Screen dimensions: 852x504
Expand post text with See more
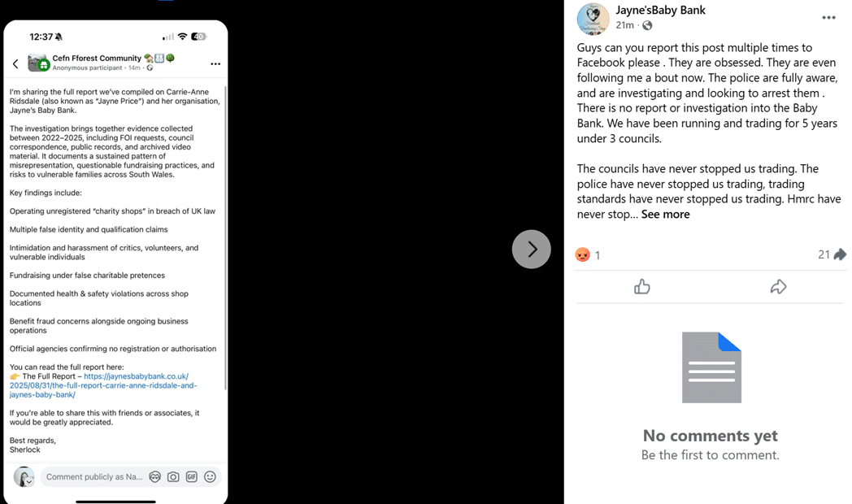665,215
